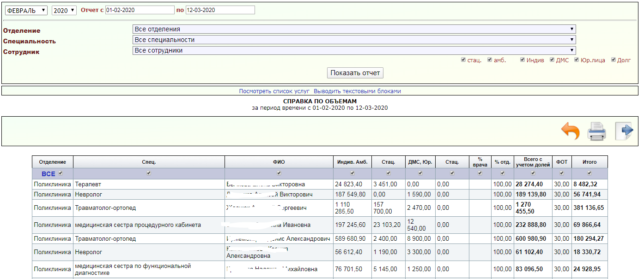This screenshot has height=279, width=644.
Task: Open the year dropdown showing 2020
Action: tap(64, 10)
